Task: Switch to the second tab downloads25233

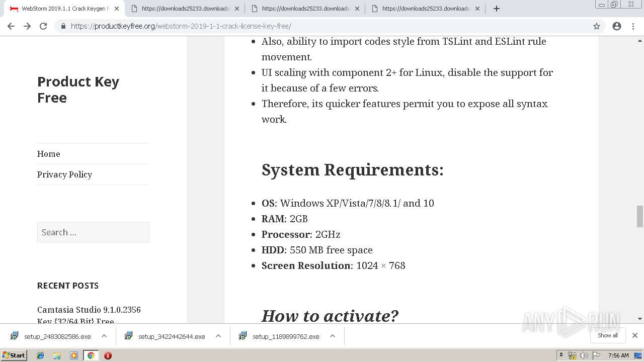Action: [184, 9]
